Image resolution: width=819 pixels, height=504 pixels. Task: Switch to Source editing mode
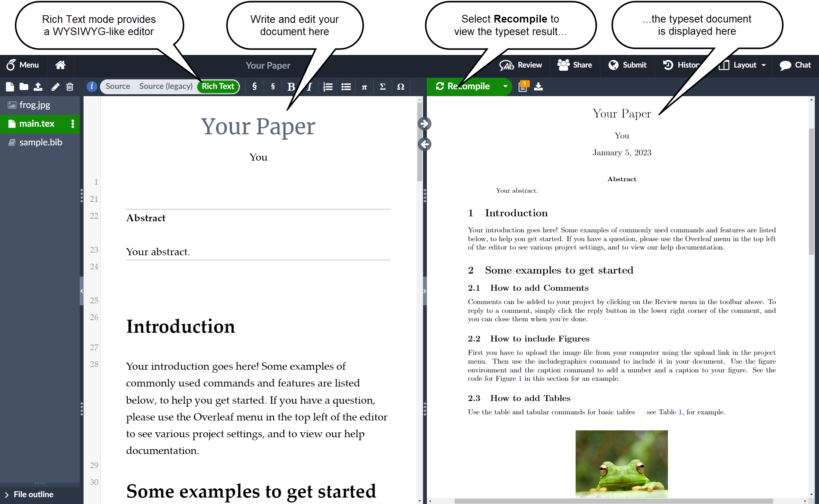click(x=117, y=86)
